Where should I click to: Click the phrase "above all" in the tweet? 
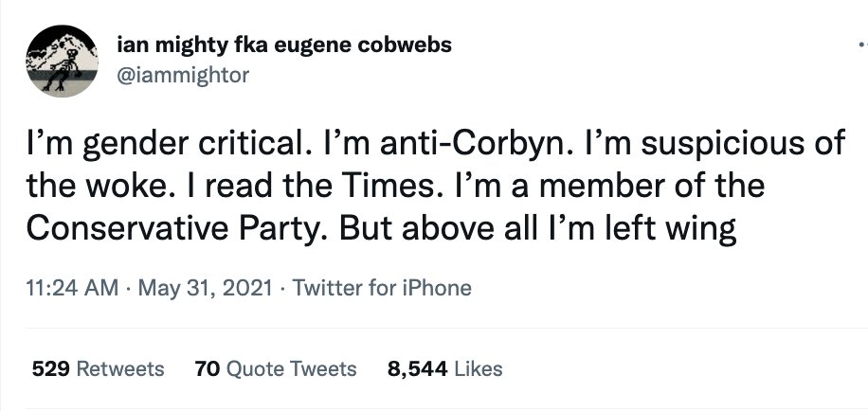(500, 225)
